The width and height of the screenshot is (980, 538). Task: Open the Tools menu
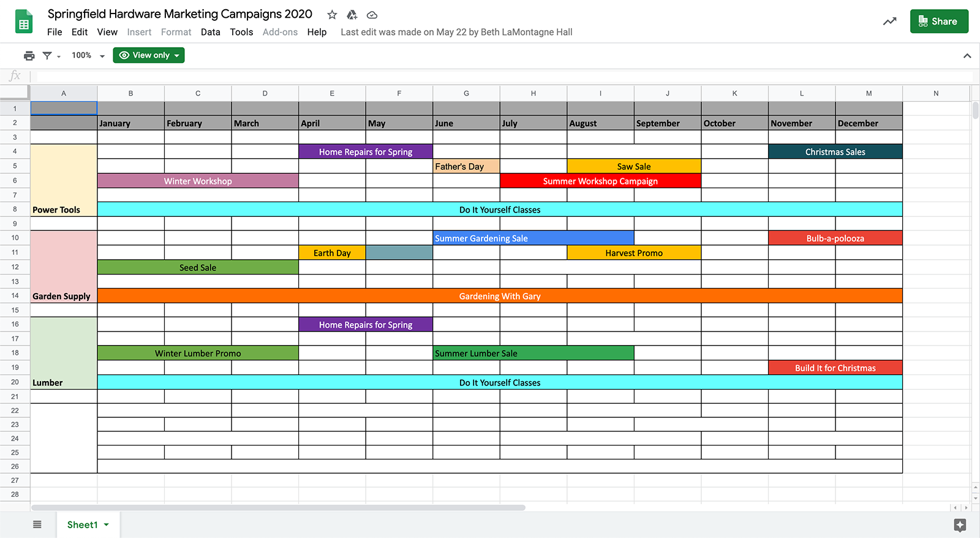coord(241,32)
